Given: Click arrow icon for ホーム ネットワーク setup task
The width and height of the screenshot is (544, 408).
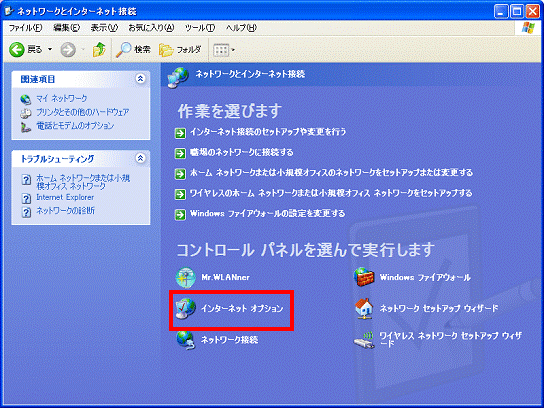Looking at the screenshot, I should (180, 174).
